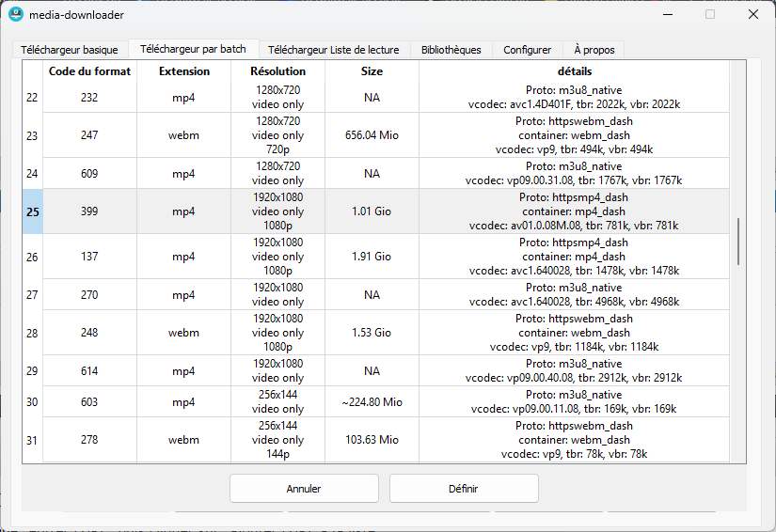Go to the À propos tab
Image resolution: width=776 pixels, height=532 pixels.
pos(594,50)
